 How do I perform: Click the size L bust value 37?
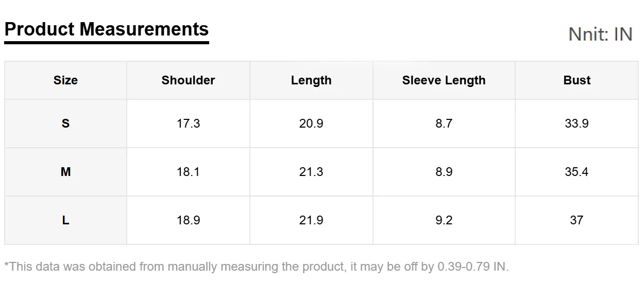[x=577, y=220]
